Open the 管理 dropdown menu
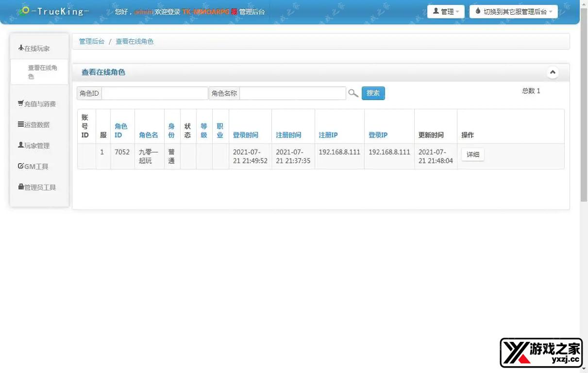Screen dimensions: 588x373 coord(445,12)
